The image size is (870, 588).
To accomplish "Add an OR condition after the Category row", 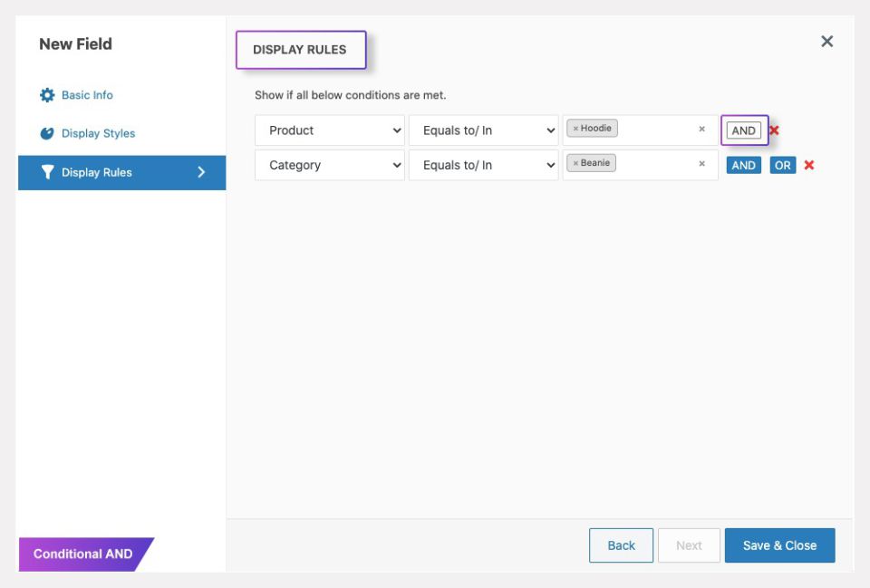I will [783, 166].
